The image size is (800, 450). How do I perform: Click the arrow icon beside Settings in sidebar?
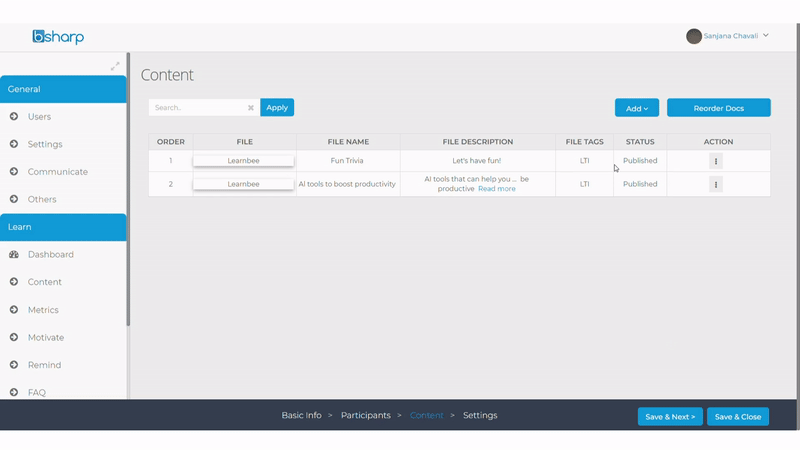(x=14, y=144)
